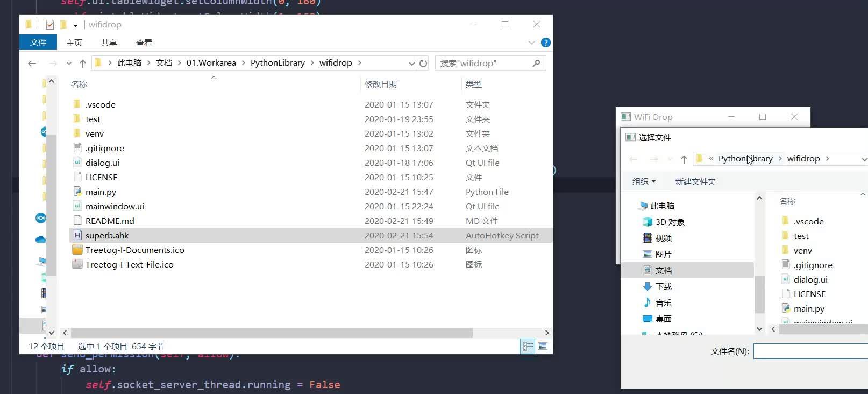Expand the ribbon with the chevron
868x394 pixels.
coord(532,43)
